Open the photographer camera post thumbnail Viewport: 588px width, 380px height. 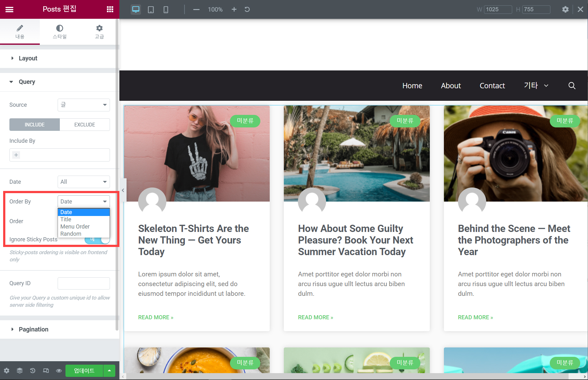tap(516, 153)
